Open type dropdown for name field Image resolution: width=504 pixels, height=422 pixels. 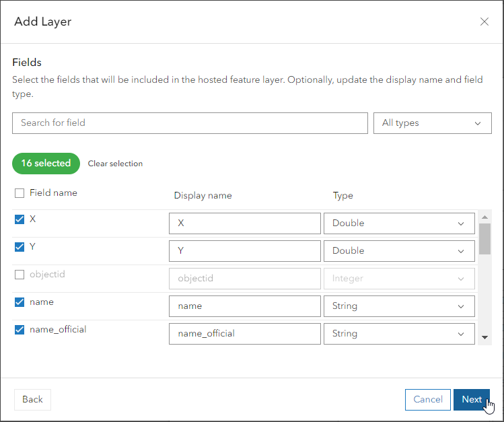point(399,306)
